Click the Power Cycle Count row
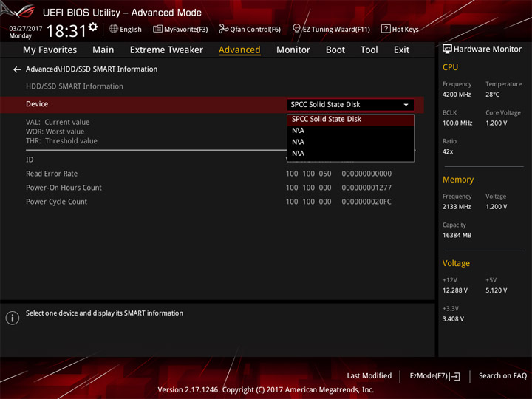 (208, 202)
